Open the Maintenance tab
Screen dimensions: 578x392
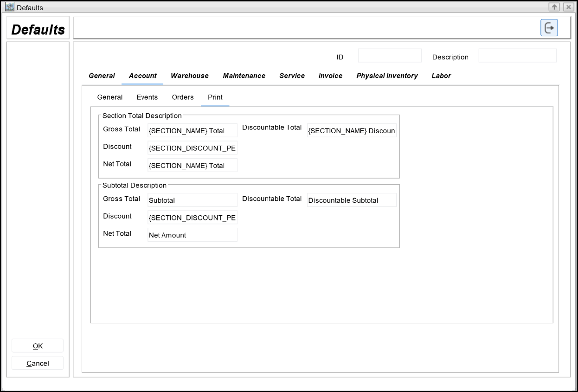(244, 76)
